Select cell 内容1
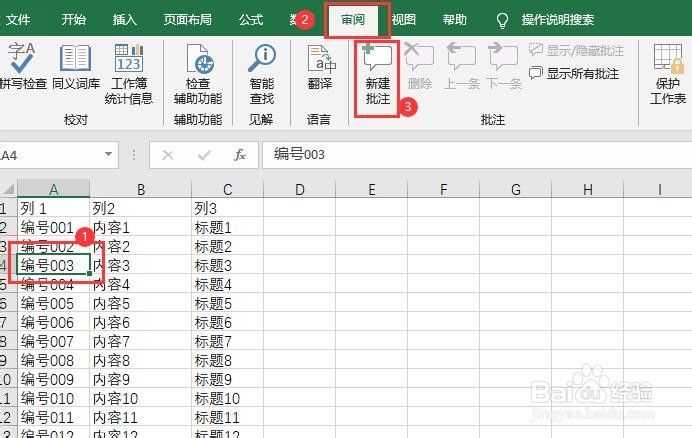 [x=141, y=227]
